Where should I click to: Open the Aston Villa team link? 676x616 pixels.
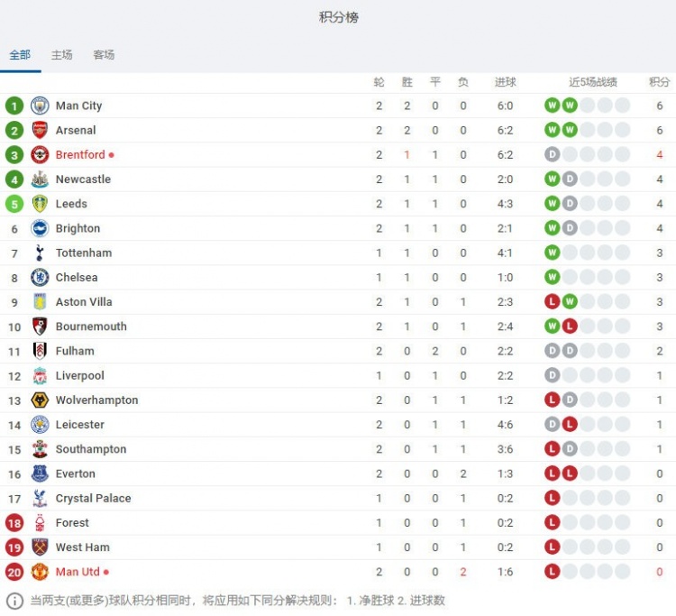tap(84, 302)
